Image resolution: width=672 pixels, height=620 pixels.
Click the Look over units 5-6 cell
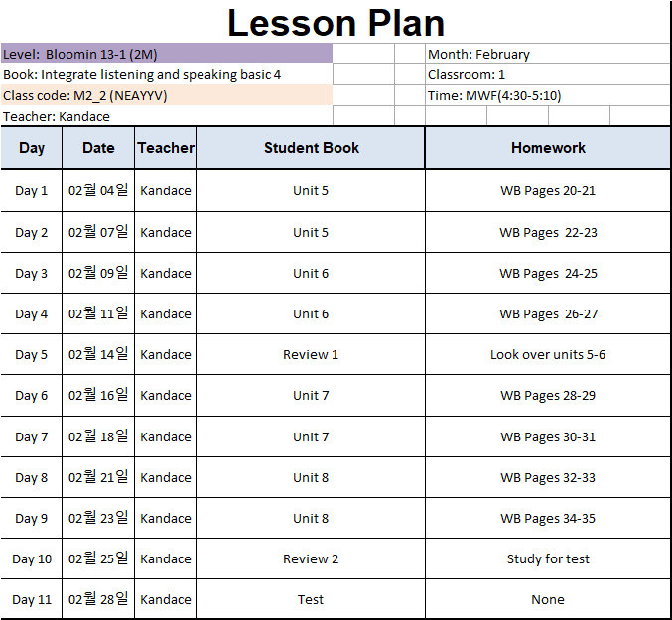pyautogui.click(x=548, y=354)
